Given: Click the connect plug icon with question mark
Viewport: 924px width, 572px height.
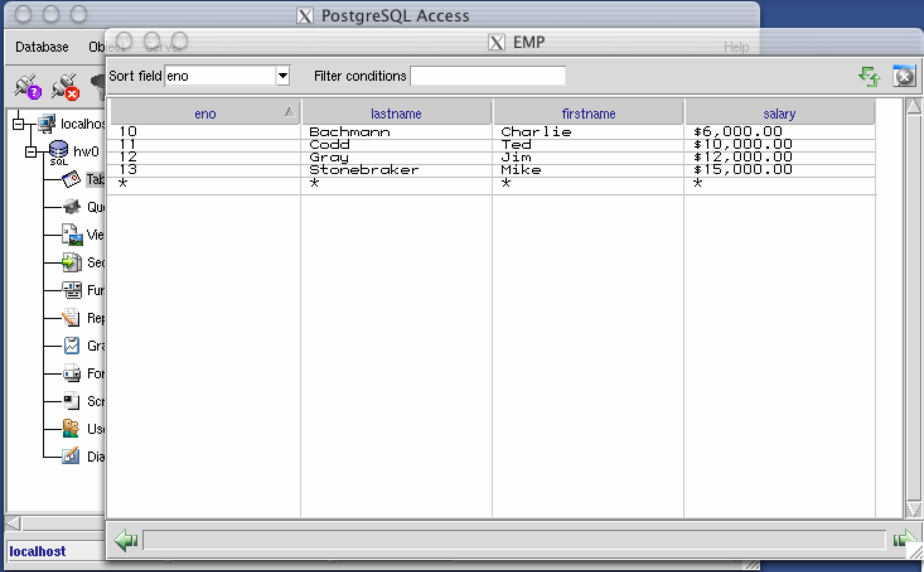Looking at the screenshot, I should coord(28,87).
